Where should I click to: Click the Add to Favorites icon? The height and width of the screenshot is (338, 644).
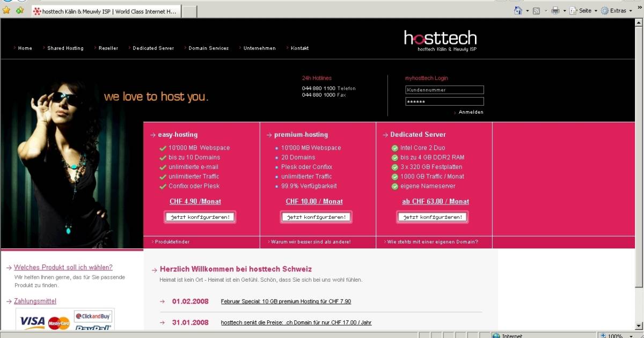(19, 10)
